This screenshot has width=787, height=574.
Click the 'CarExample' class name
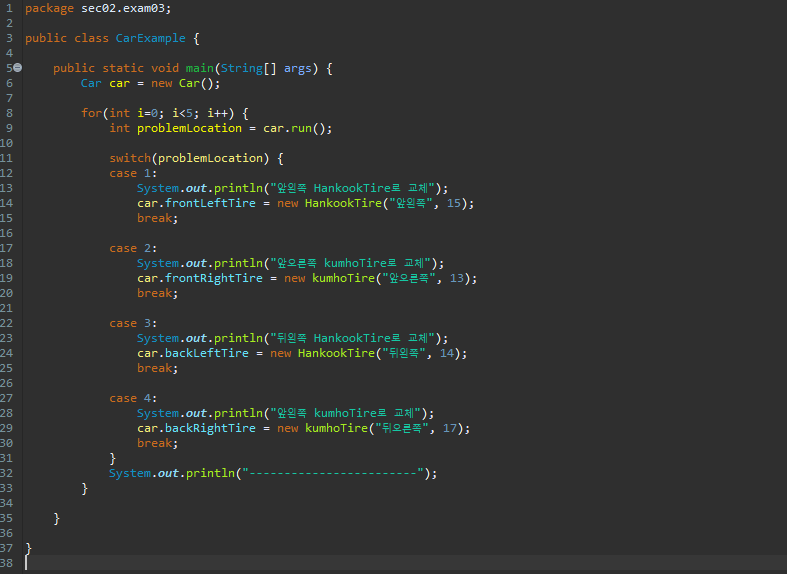151,38
